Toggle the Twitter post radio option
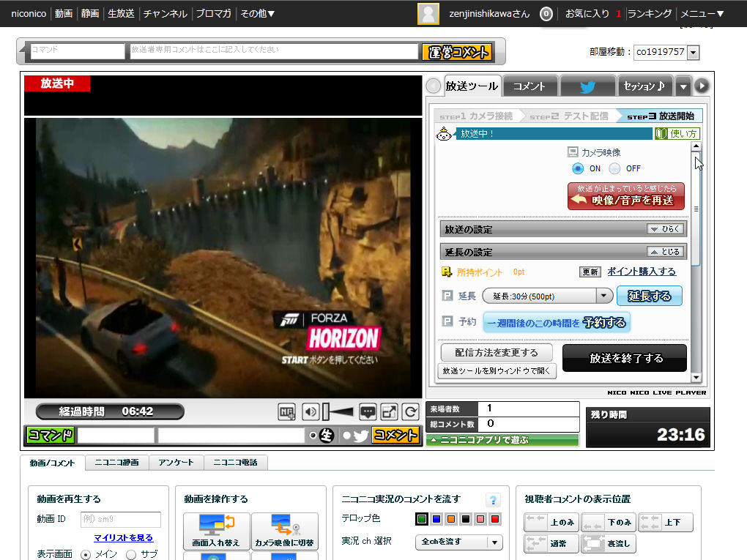The width and height of the screenshot is (747, 560). (347, 436)
